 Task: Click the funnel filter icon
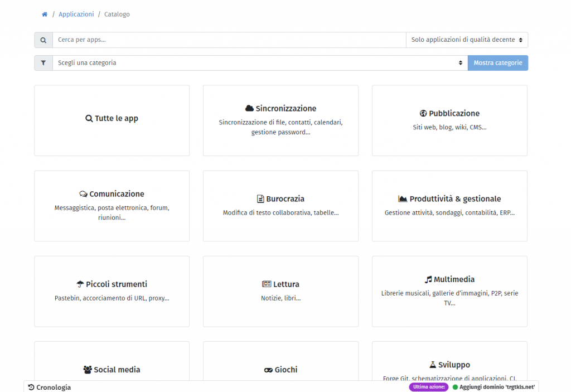coord(43,63)
